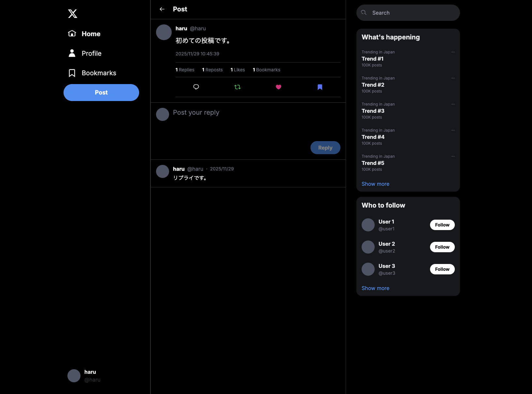532x394 pixels.
Task: Click the reply's 2025/11/29 date
Action: [x=222, y=169]
